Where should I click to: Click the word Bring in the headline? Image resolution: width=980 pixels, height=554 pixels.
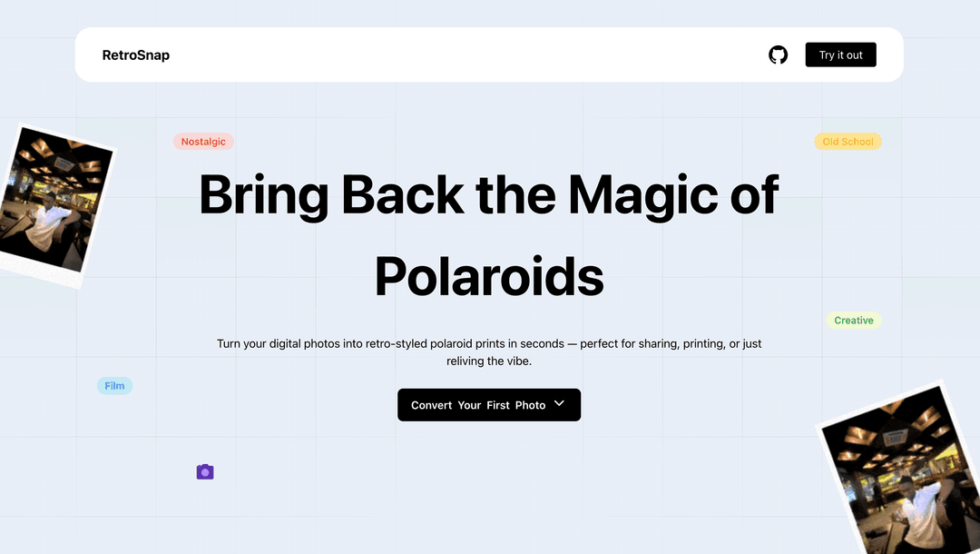[x=263, y=193]
